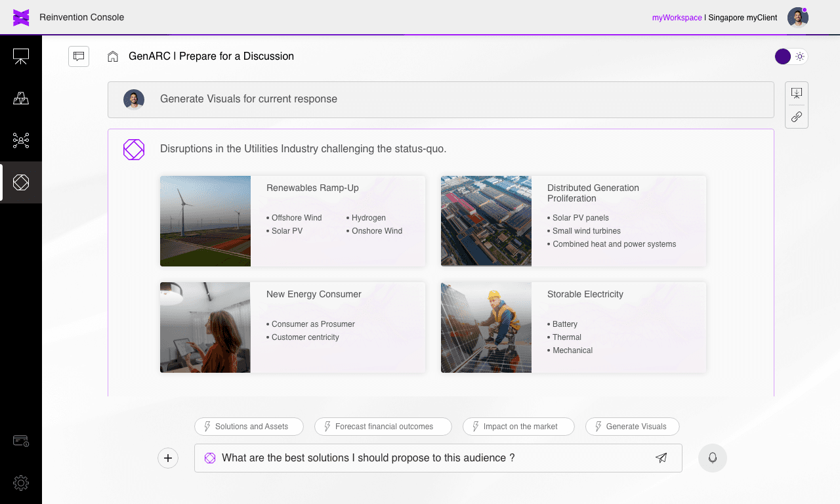This screenshot has height=504, width=840.
Task: Open the presentation screen sidebar icon
Action: [21, 56]
